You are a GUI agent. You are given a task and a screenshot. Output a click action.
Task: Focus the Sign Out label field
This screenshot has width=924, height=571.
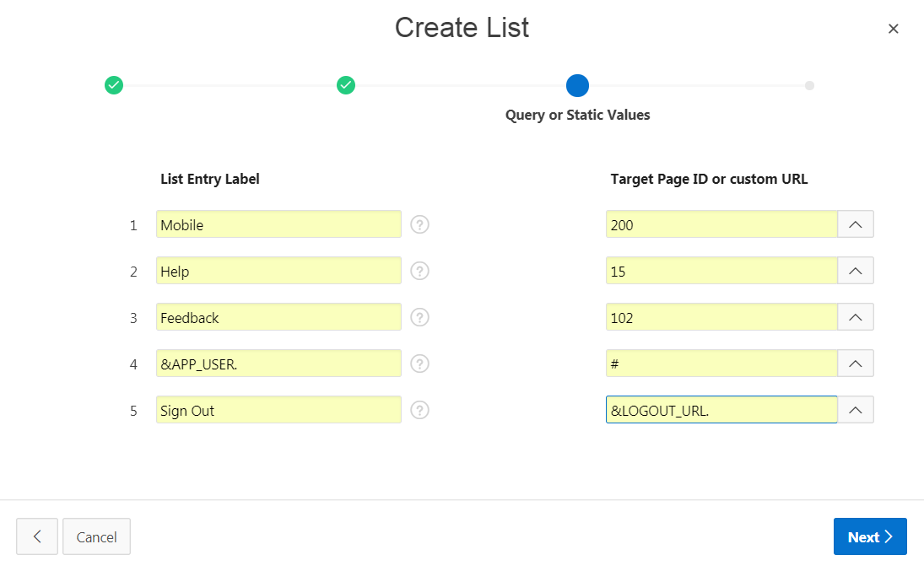[278, 410]
